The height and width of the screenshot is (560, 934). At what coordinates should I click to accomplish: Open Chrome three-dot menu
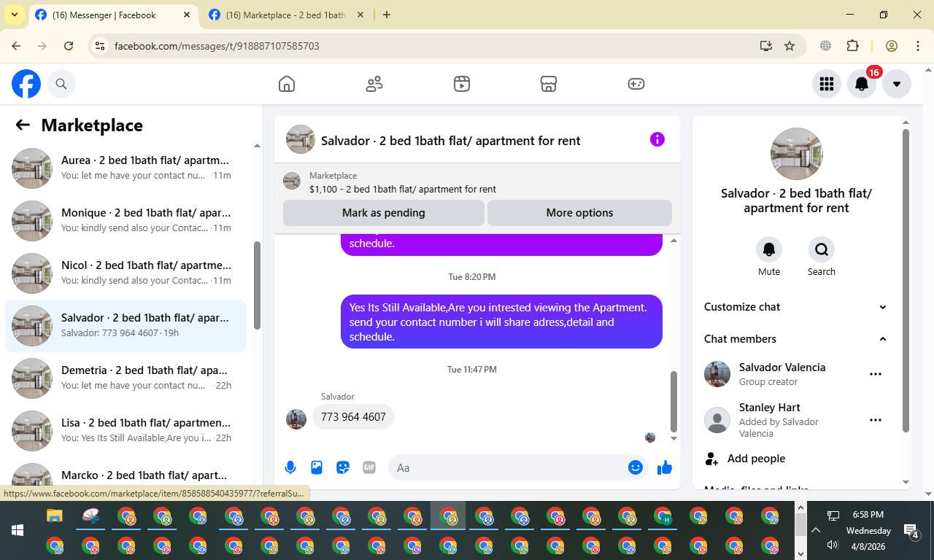pos(918,46)
